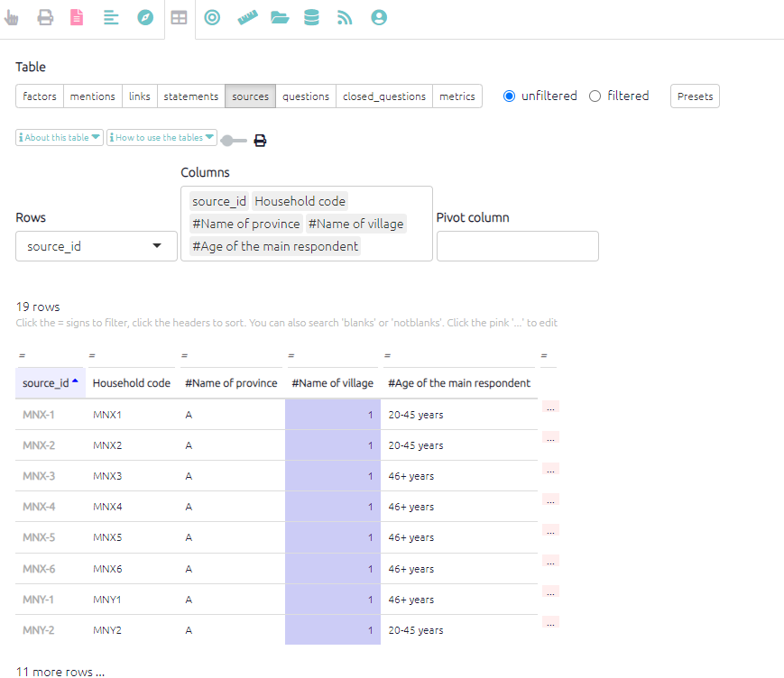
Task: Click the Pivot column input field
Action: pyautogui.click(x=517, y=246)
